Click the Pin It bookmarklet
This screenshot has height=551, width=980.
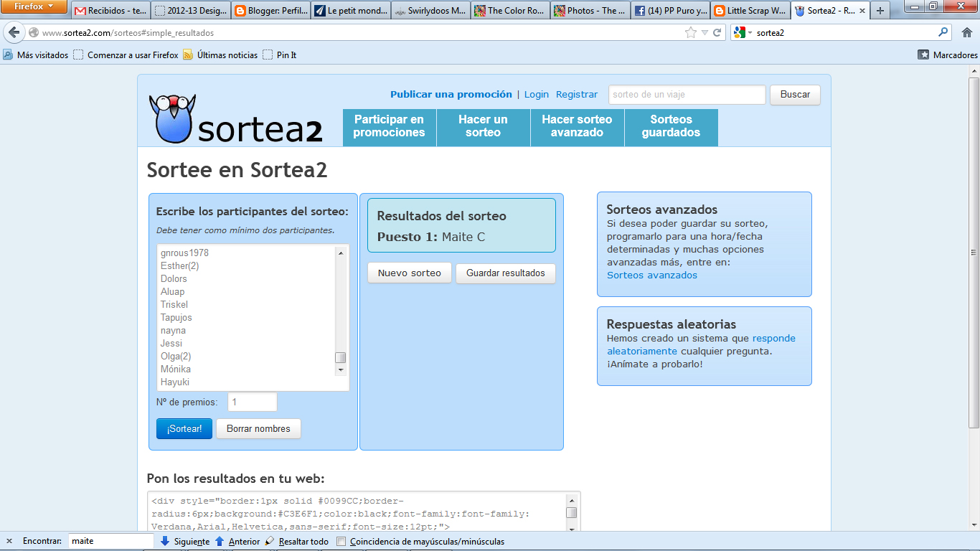pyautogui.click(x=280, y=55)
